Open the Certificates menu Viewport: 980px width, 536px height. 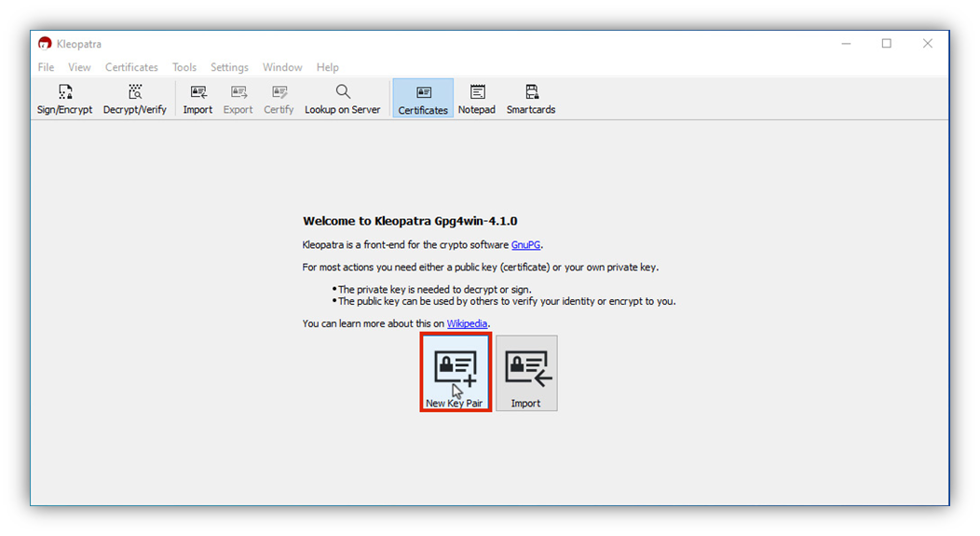tap(131, 67)
